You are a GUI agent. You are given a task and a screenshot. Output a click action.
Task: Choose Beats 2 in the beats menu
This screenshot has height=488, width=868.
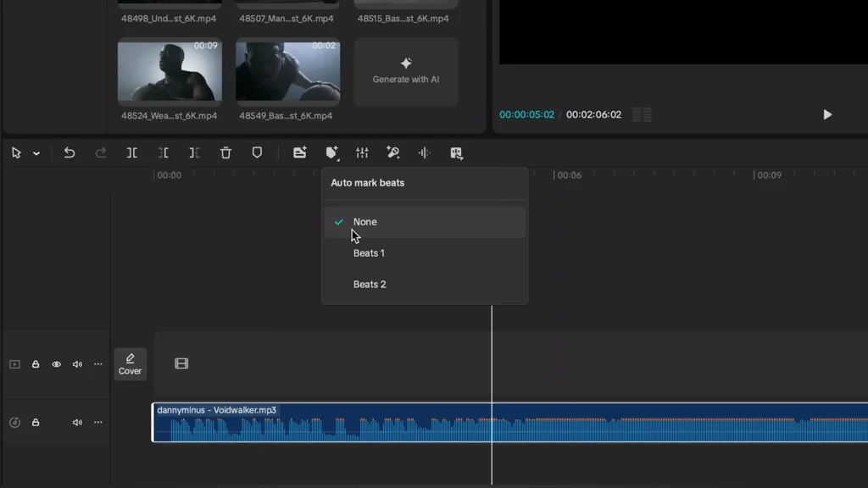[370, 284]
